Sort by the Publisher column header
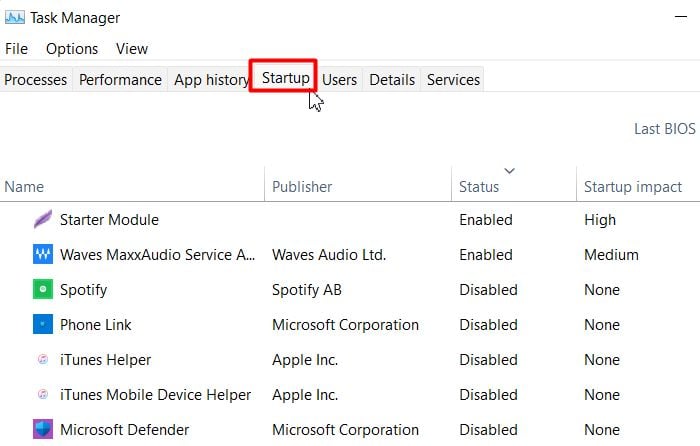Image resolution: width=700 pixels, height=446 pixels. point(302,187)
